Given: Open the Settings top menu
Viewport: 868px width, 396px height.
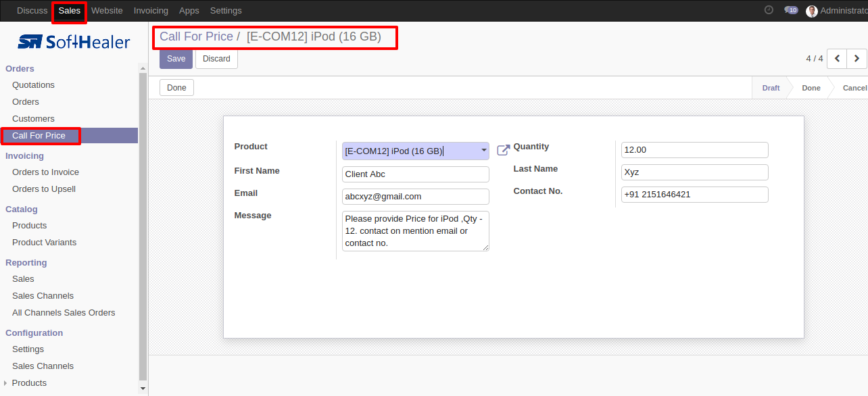Looking at the screenshot, I should point(226,11).
